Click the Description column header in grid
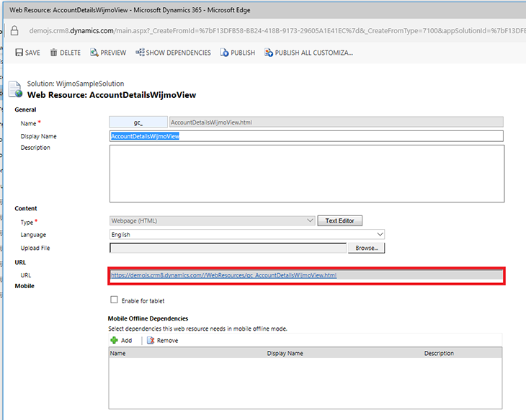Viewport: 526px width, 420px height. [x=439, y=353]
